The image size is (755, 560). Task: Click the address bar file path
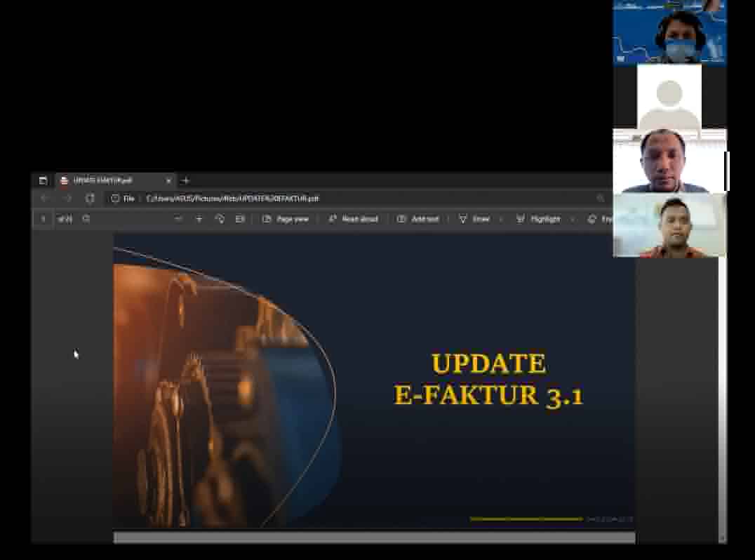pyautogui.click(x=232, y=199)
